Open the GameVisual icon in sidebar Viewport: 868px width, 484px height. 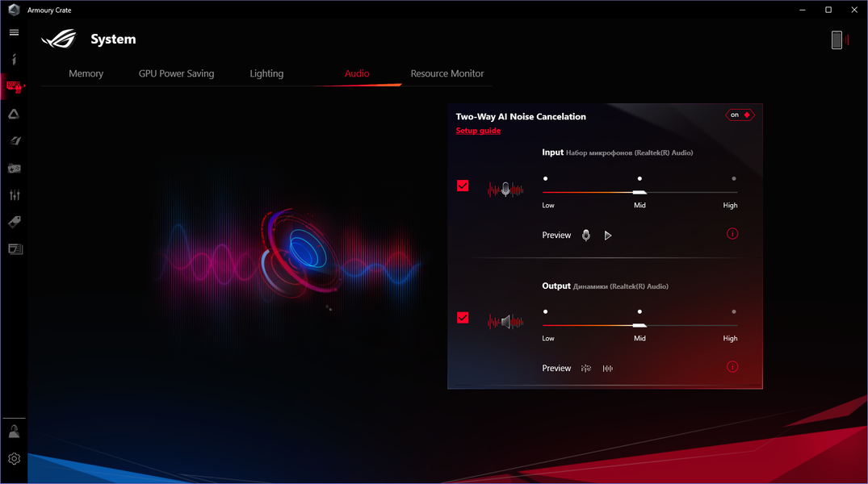[15, 141]
